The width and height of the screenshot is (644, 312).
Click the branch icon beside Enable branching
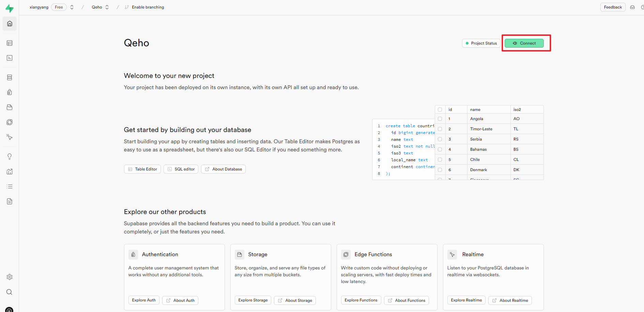point(127,7)
